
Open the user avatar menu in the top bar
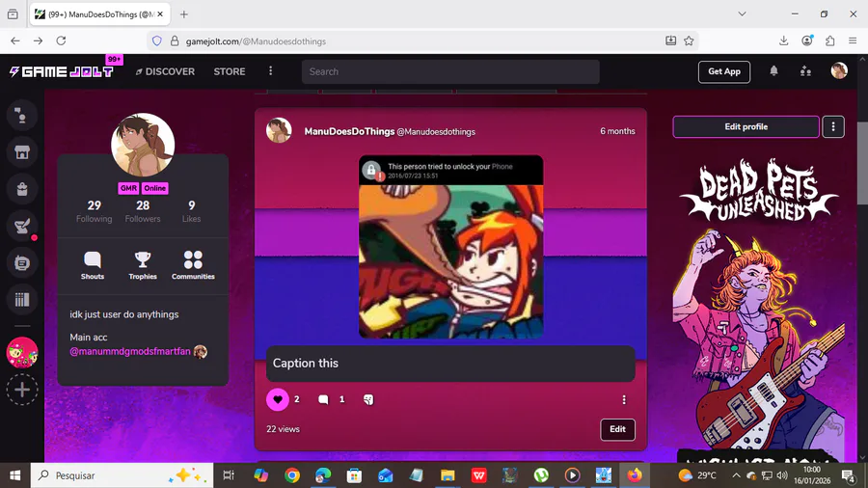click(x=839, y=70)
